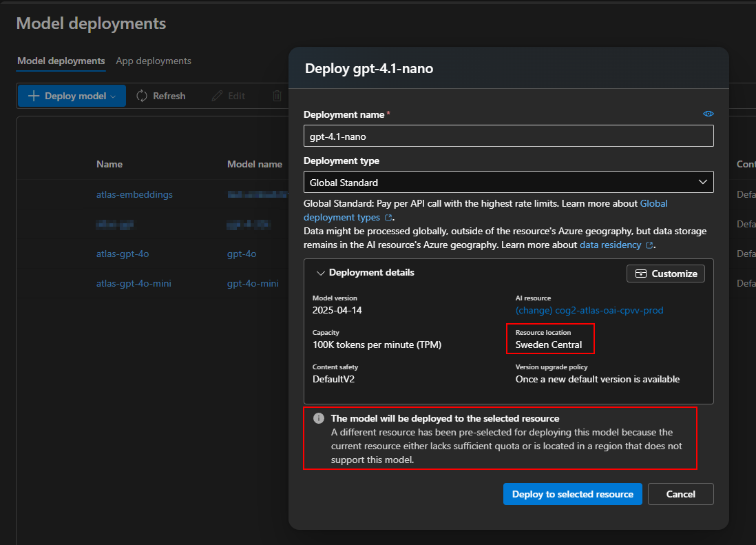Click the Deployment name input field

tap(508, 136)
